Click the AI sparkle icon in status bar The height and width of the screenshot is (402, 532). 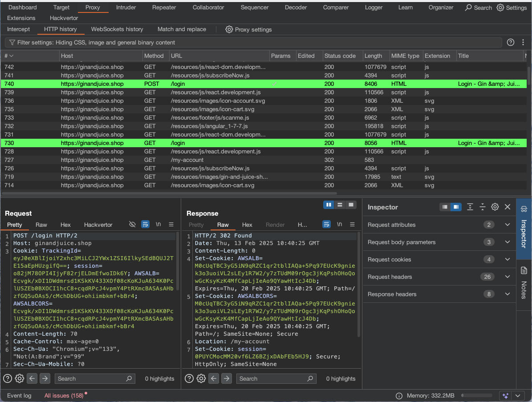505,396
